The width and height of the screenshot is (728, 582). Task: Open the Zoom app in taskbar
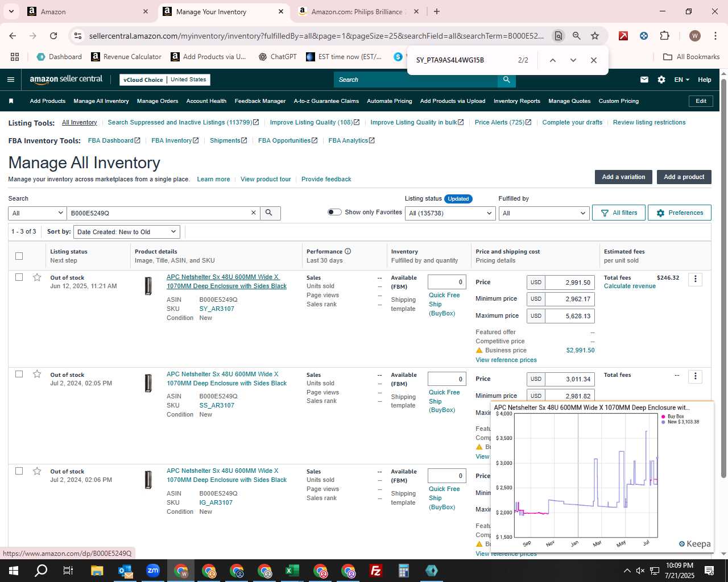(153, 571)
